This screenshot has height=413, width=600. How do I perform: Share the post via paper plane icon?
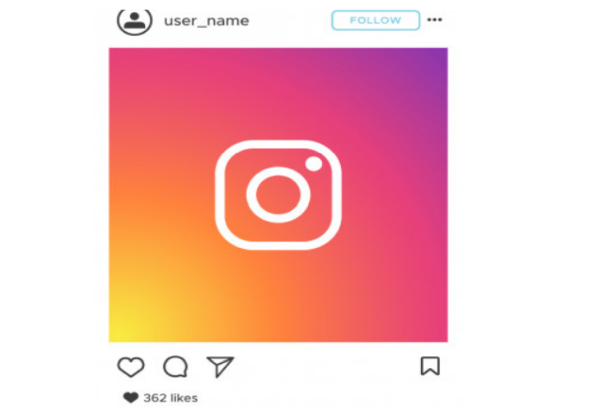point(220,367)
